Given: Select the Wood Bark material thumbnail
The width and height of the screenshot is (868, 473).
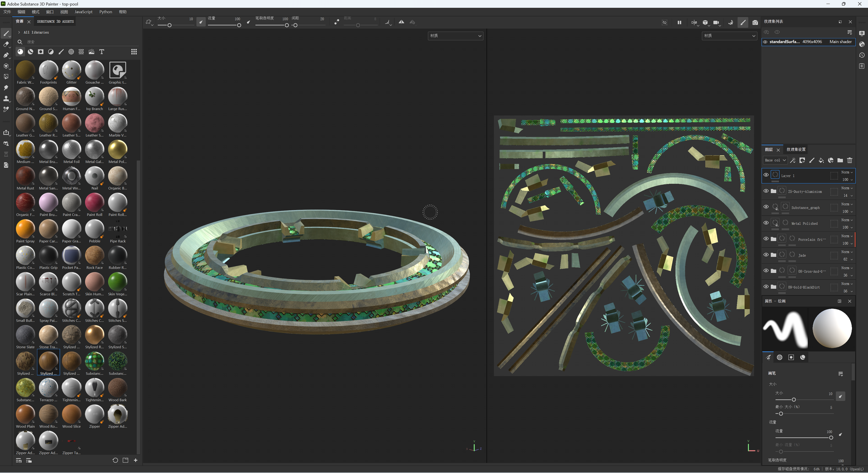Looking at the screenshot, I should 117,388.
